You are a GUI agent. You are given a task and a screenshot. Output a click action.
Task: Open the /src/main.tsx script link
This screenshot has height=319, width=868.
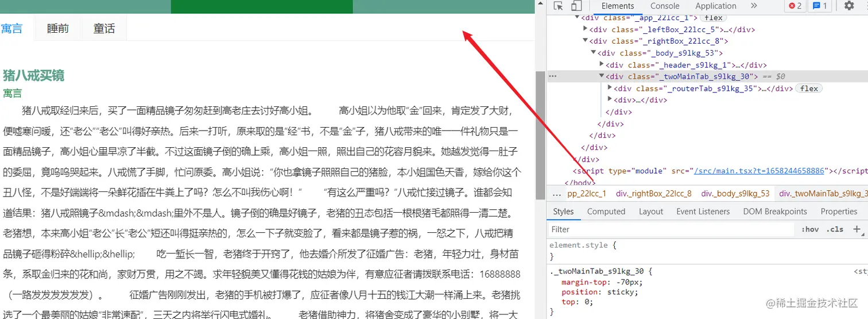pyautogui.click(x=759, y=171)
